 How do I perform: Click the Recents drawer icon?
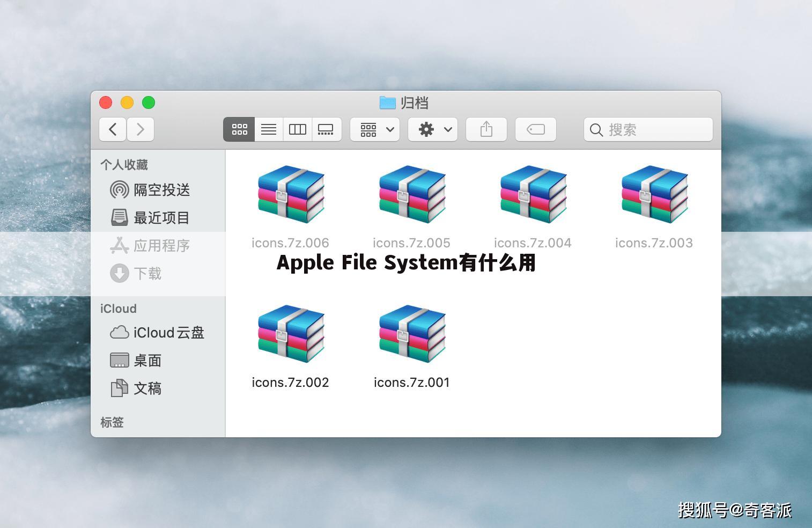tap(119, 218)
